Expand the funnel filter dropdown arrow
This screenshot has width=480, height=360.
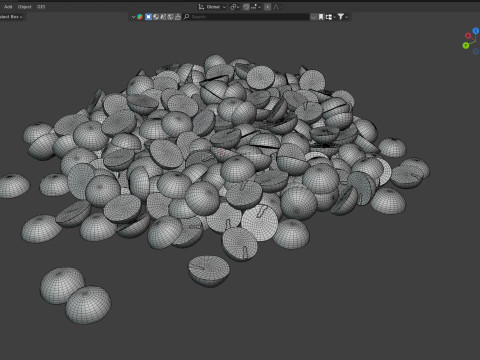click(347, 17)
